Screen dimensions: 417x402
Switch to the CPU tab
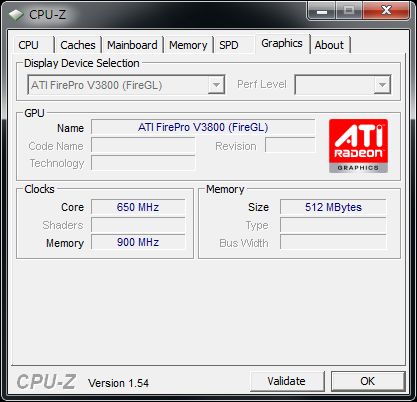point(29,45)
